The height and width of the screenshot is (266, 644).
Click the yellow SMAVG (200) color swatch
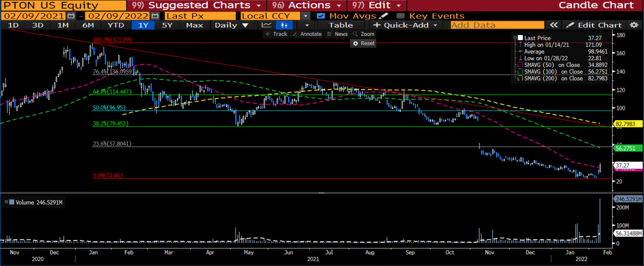[x=520, y=78]
